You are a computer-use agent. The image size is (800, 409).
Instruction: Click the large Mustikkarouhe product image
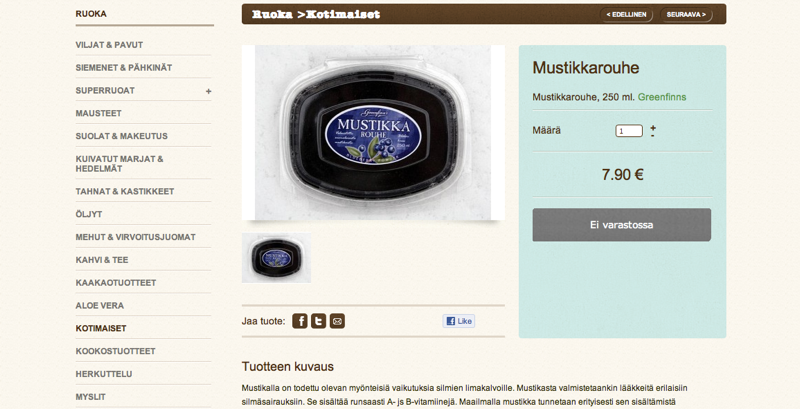click(373, 133)
